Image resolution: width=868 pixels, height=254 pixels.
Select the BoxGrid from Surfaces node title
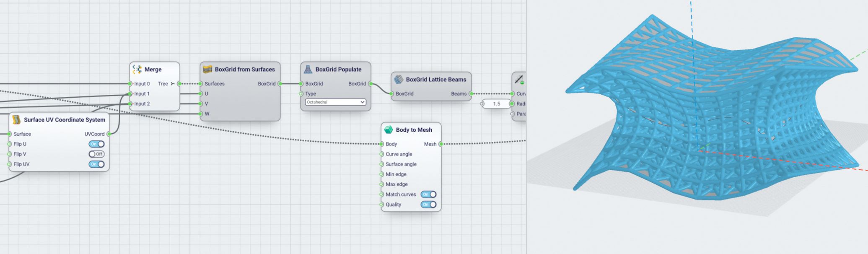tap(245, 70)
